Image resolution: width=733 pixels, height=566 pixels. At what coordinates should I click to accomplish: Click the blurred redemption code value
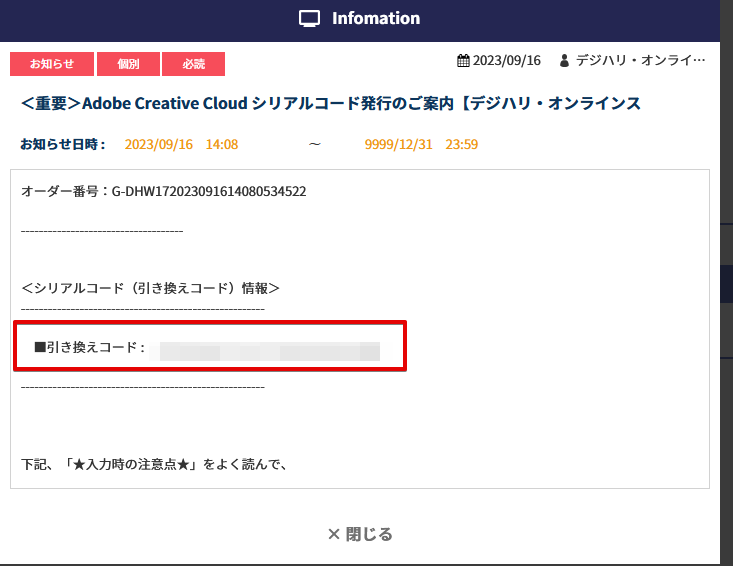pyautogui.click(x=270, y=350)
